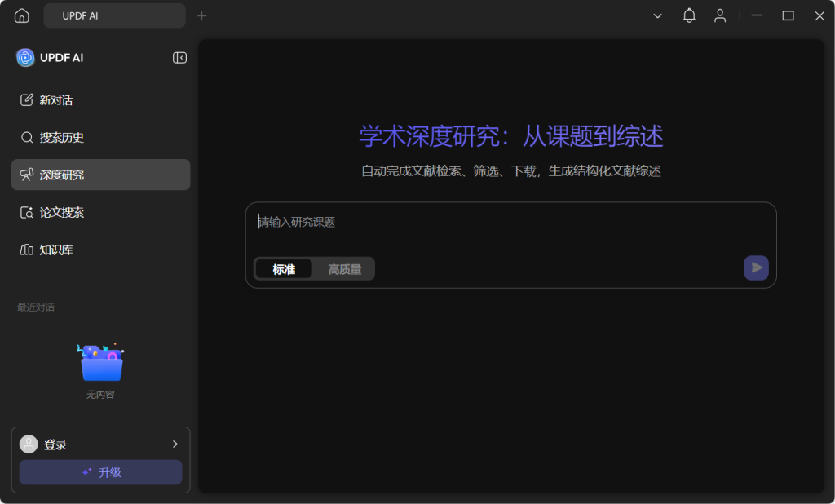The image size is (835, 504).
Task: Collapse the sidebar panel
Action: [179, 58]
